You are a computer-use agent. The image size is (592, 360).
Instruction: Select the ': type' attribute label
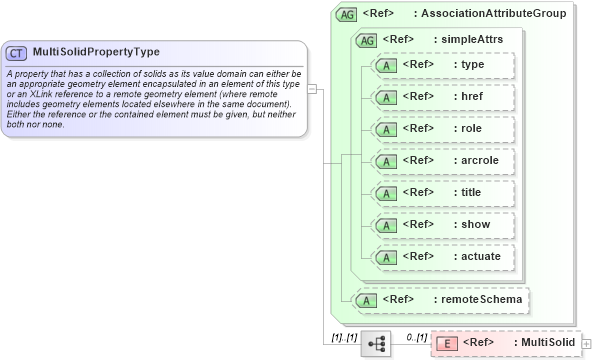click(469, 65)
